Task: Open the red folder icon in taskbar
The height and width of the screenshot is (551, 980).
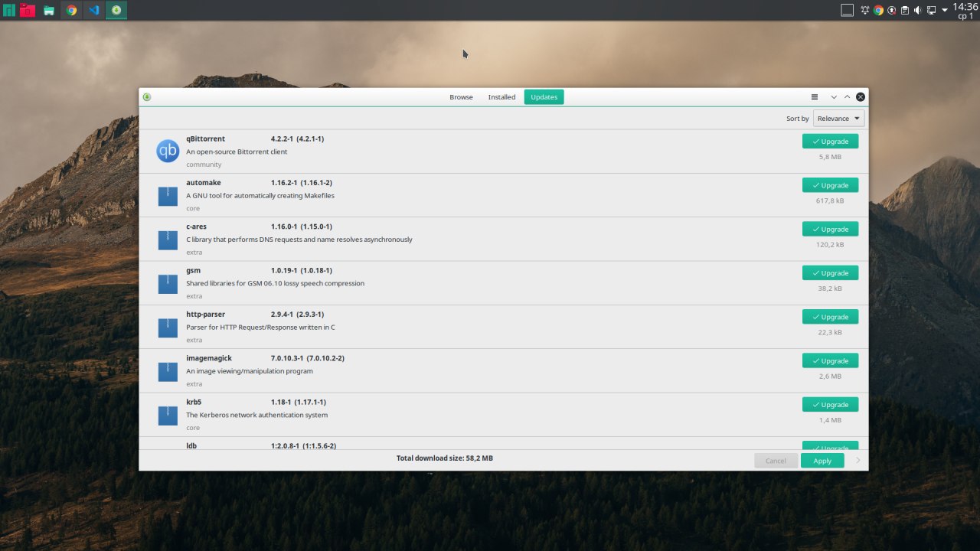Action: click(x=28, y=10)
